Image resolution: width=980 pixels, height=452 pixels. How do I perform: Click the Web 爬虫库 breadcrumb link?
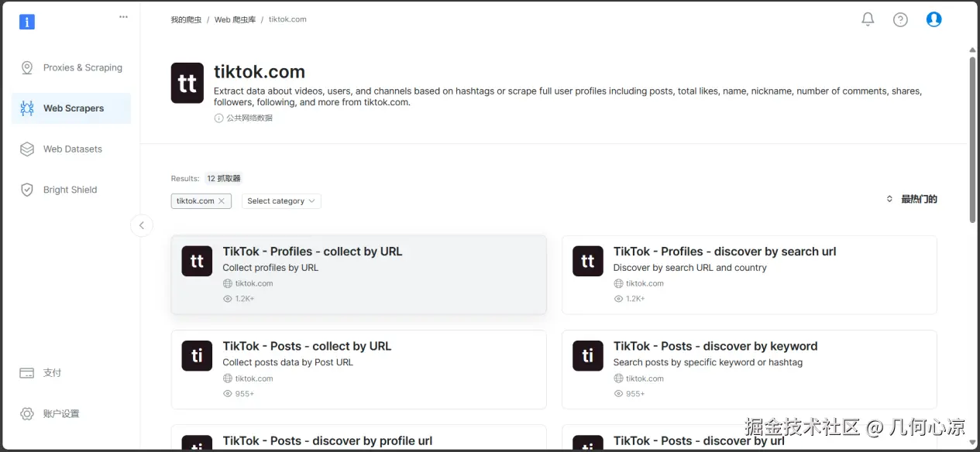point(235,19)
